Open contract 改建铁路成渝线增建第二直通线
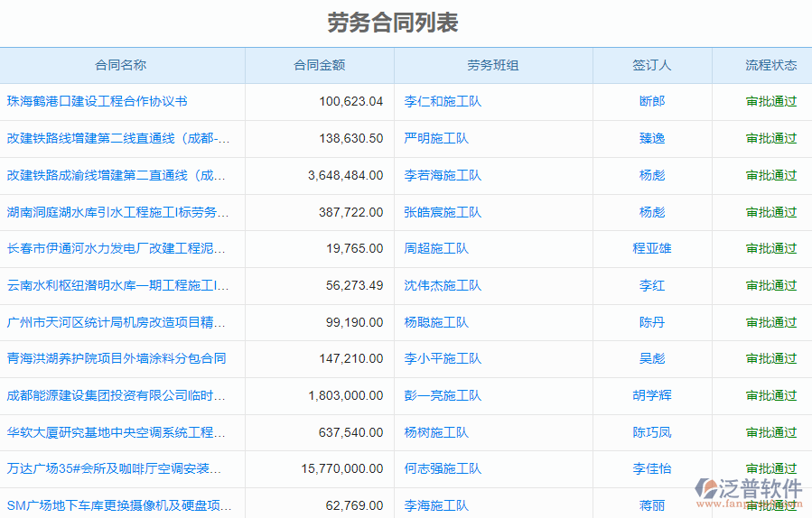 coord(116,175)
